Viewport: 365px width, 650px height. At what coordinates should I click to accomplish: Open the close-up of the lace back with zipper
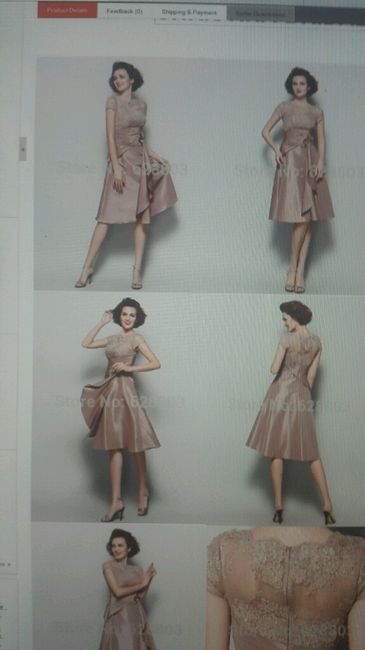click(286, 588)
